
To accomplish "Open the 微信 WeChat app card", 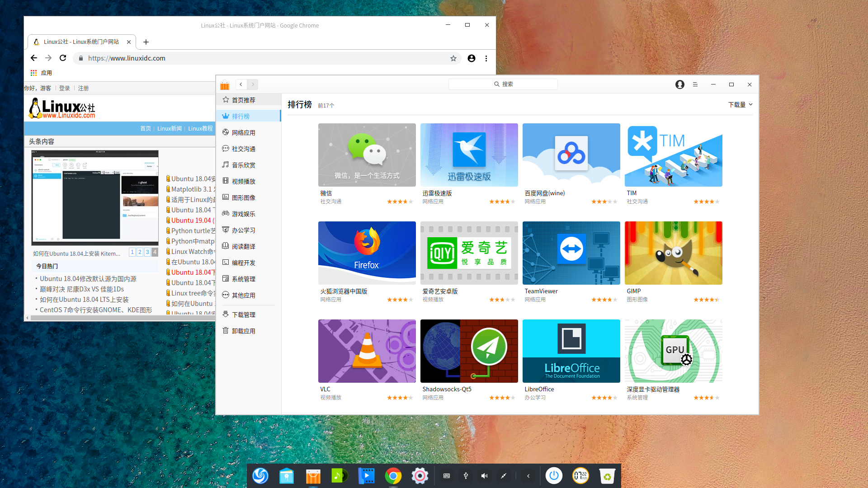I will pos(367,164).
